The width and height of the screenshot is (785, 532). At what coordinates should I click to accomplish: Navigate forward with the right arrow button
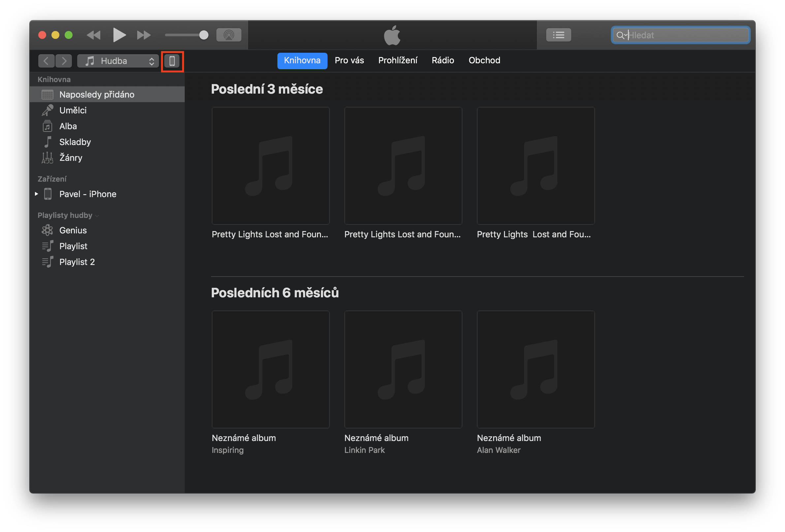click(64, 61)
